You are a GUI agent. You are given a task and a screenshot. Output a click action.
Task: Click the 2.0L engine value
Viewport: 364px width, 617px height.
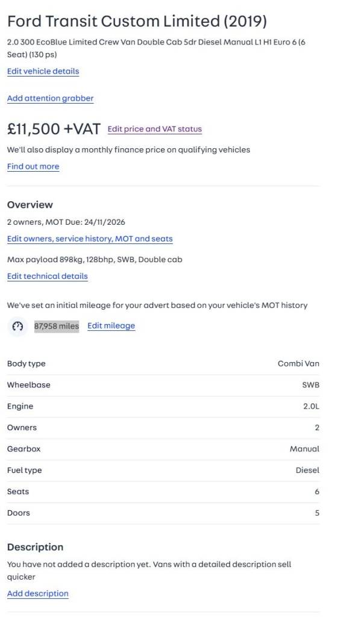point(311,406)
